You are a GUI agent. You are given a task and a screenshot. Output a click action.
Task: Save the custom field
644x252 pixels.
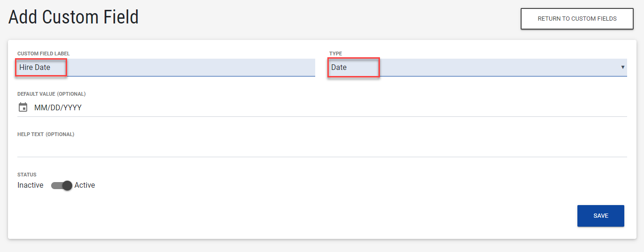click(x=600, y=216)
